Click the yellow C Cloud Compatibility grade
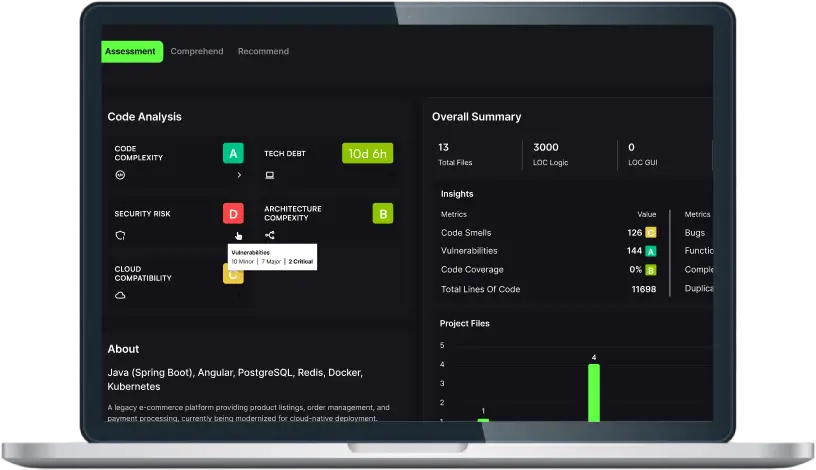816x470 pixels. [x=233, y=274]
